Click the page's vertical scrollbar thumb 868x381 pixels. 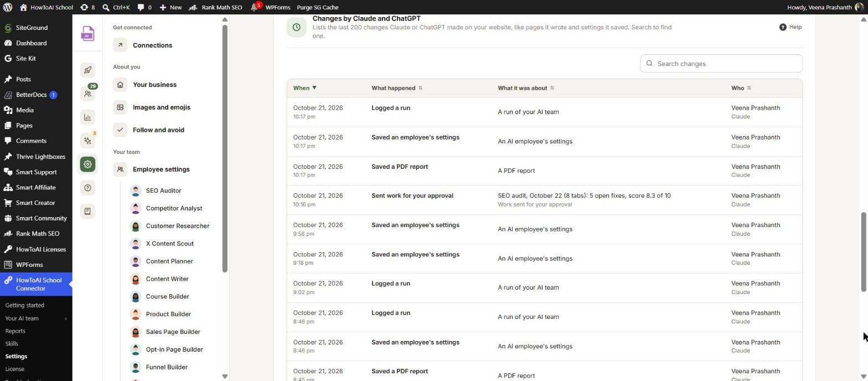click(x=864, y=252)
